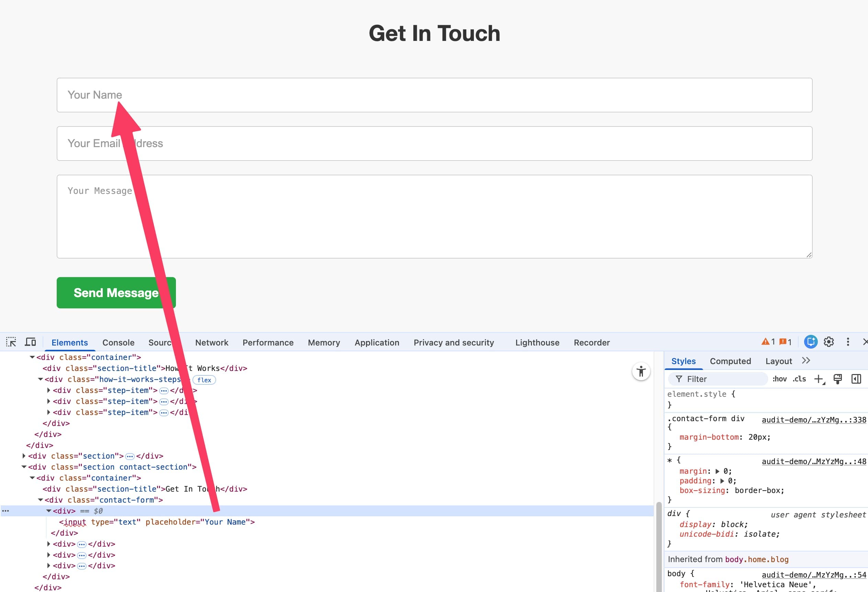
Task: Click the accessibility overlay icon in Elements panel
Action: 641,372
